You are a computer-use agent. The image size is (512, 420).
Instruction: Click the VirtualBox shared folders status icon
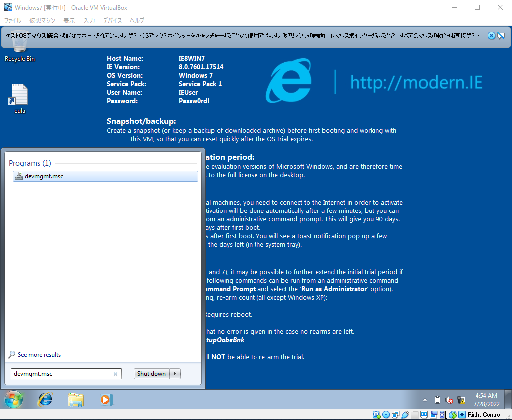tap(414, 415)
